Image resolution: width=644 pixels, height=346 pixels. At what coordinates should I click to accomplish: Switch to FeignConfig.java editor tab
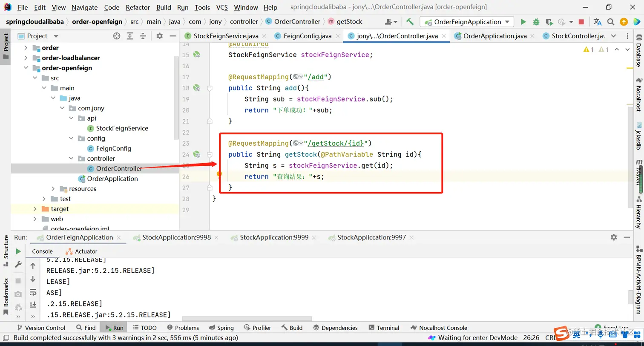[307, 36]
